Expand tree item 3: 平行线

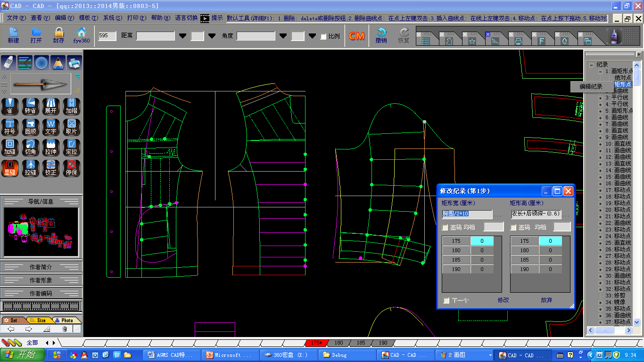600,98
